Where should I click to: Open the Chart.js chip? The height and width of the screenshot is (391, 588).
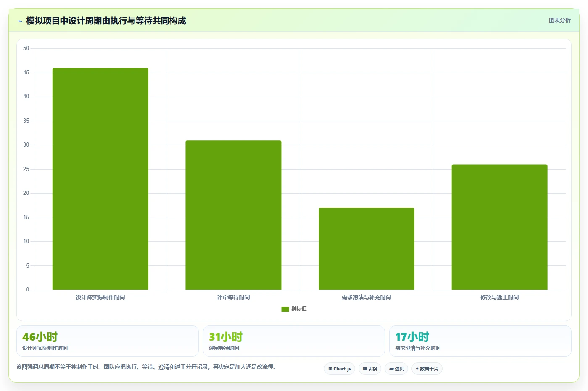340,369
